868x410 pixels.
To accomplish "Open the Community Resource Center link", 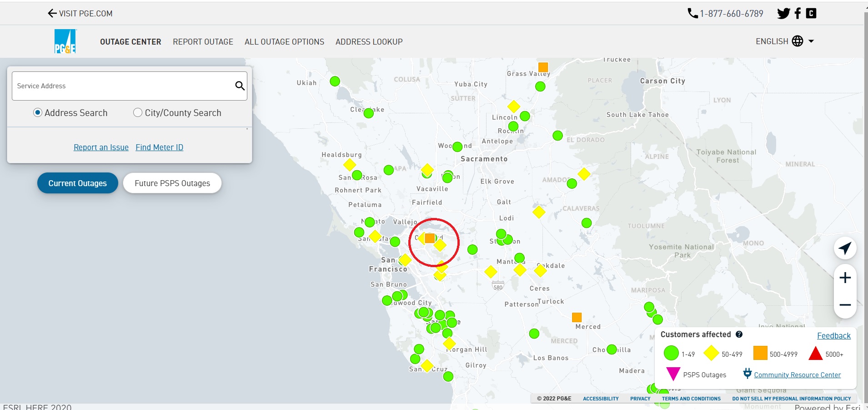I will point(797,375).
